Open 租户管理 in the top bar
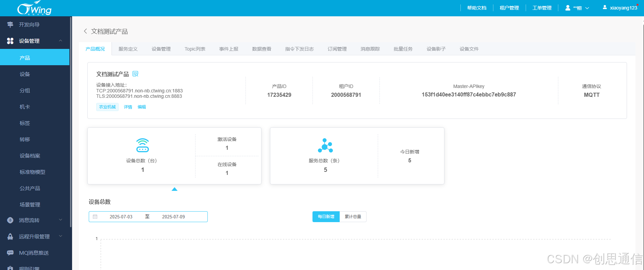 [x=509, y=8]
